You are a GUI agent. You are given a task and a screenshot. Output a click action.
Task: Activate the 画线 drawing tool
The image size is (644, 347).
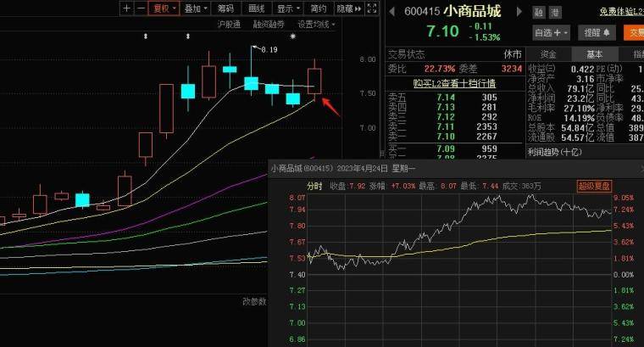point(256,8)
